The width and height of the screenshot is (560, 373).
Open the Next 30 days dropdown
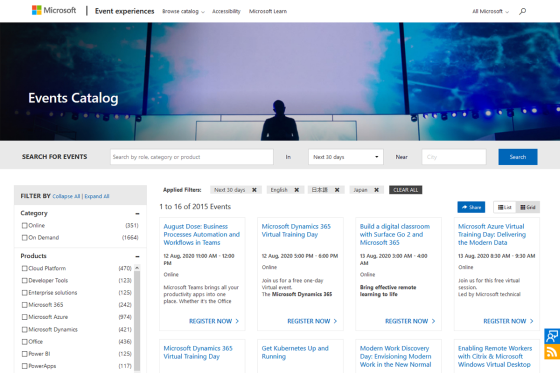tap(346, 157)
